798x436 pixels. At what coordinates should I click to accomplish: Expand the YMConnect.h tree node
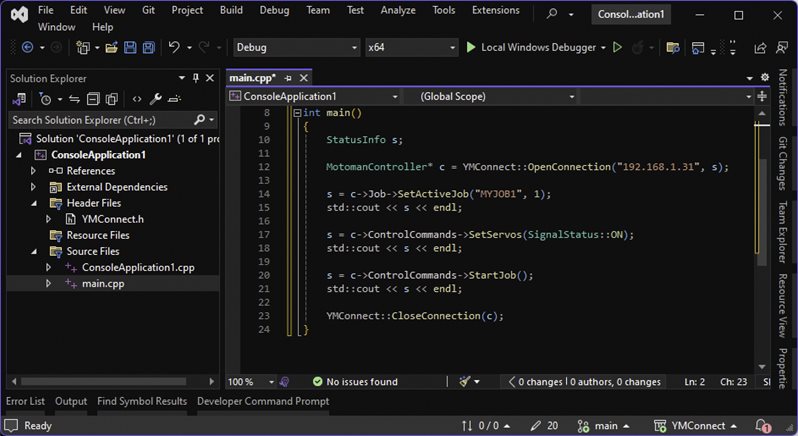(49, 219)
